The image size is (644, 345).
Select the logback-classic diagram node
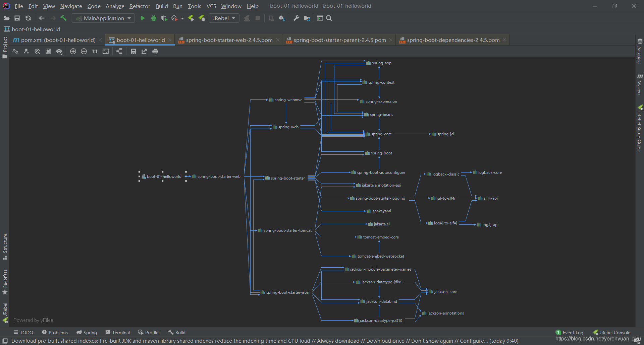pyautogui.click(x=443, y=174)
